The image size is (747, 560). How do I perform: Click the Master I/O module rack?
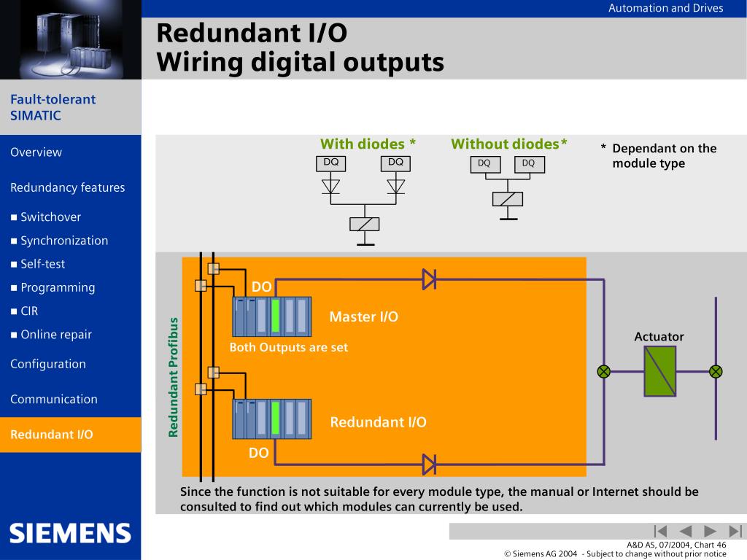click(x=271, y=316)
